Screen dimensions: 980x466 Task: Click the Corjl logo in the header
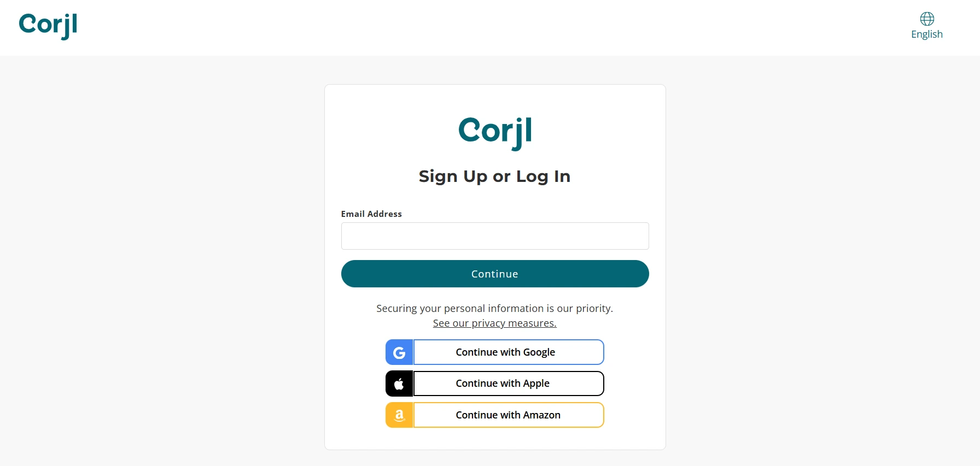click(x=48, y=25)
